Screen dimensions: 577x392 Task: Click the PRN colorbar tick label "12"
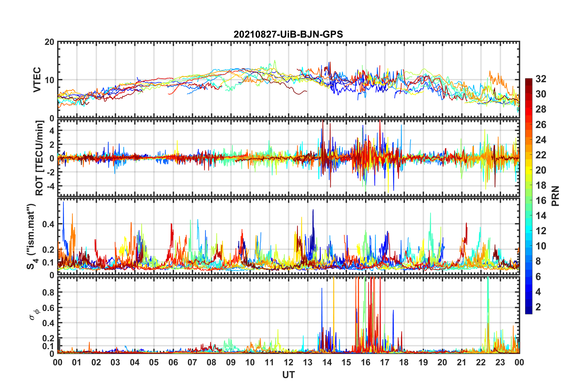coord(541,231)
